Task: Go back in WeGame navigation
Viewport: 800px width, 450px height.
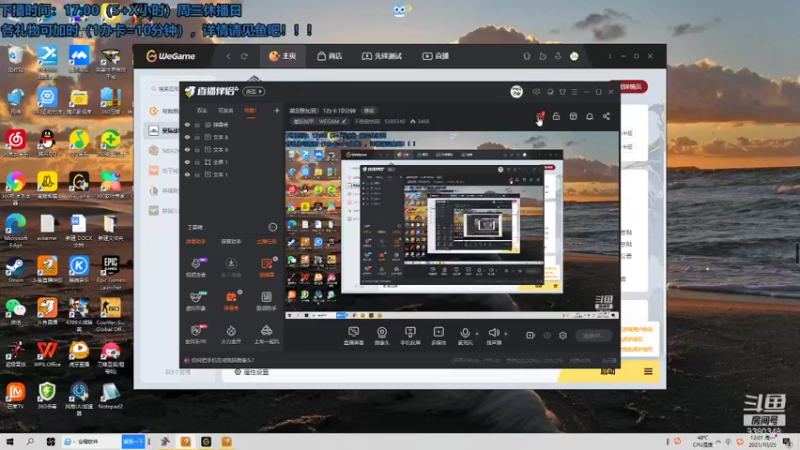Action: click(x=228, y=56)
